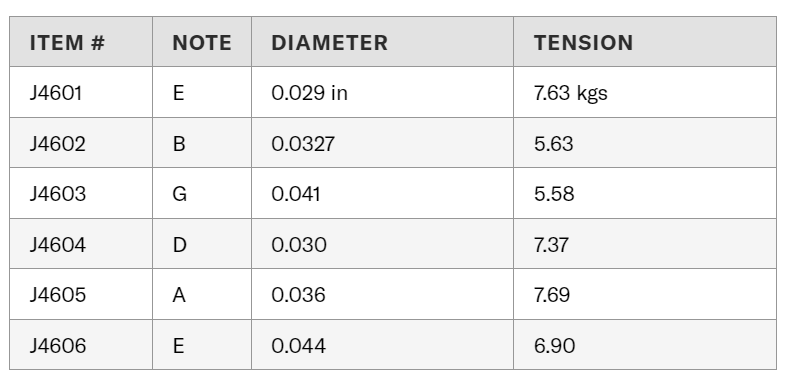Select the 0.036 diameter value
Image resolution: width=787 pixels, height=378 pixels.
coord(298,295)
